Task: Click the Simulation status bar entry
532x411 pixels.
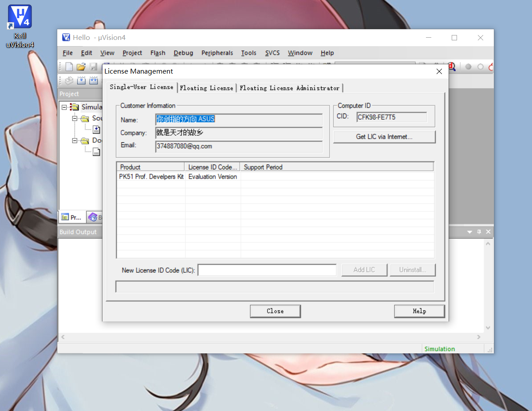Action: (x=439, y=349)
